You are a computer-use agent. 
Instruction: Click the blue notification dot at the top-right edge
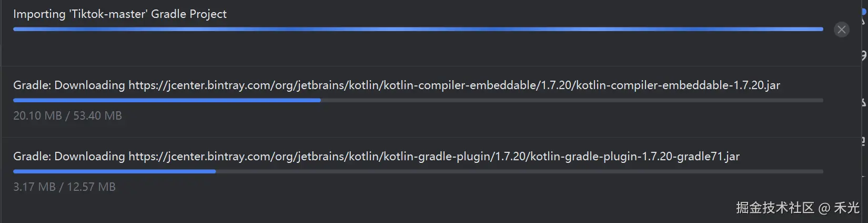[x=864, y=12]
